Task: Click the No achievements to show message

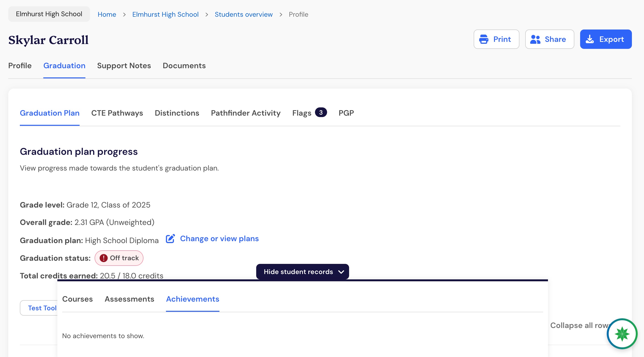Action: point(103,336)
